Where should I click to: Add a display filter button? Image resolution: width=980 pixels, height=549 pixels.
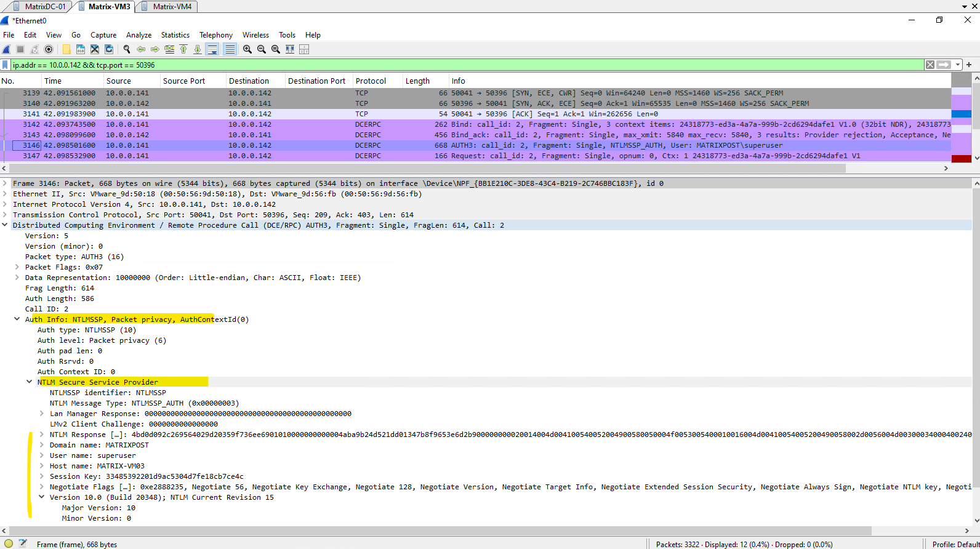click(969, 65)
